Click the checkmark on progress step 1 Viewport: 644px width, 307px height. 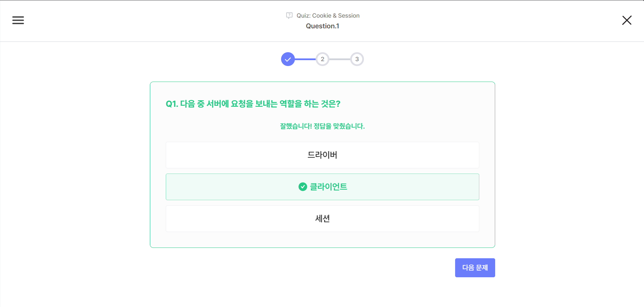(288, 59)
